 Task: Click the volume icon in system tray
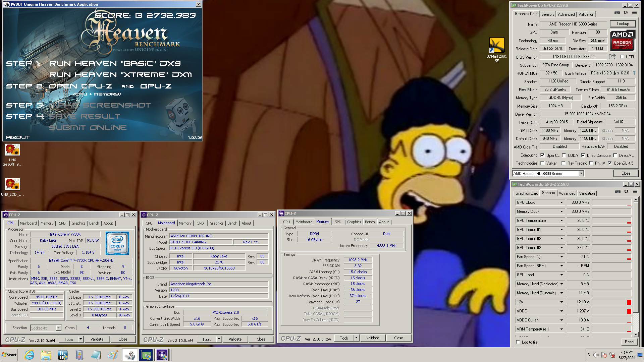[596, 355]
